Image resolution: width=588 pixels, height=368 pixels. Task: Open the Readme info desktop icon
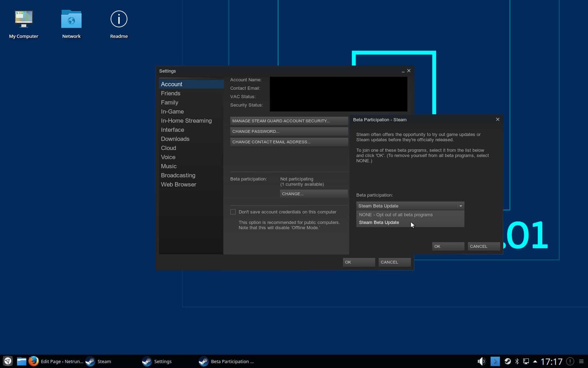coord(119,24)
